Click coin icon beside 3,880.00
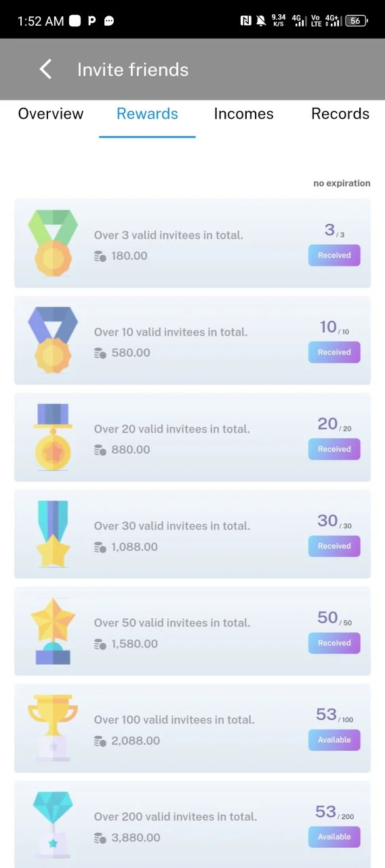This screenshot has width=385, height=868. tap(100, 837)
